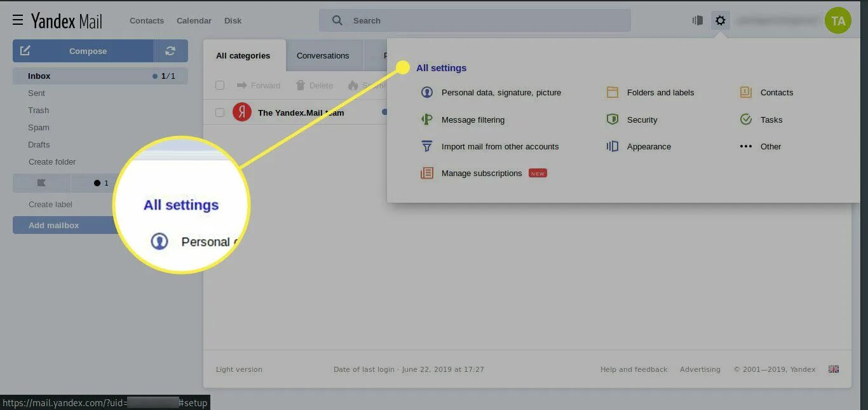Screen dimensions: 868x410
Task: Click the Contacts settings icon
Action: click(x=746, y=92)
